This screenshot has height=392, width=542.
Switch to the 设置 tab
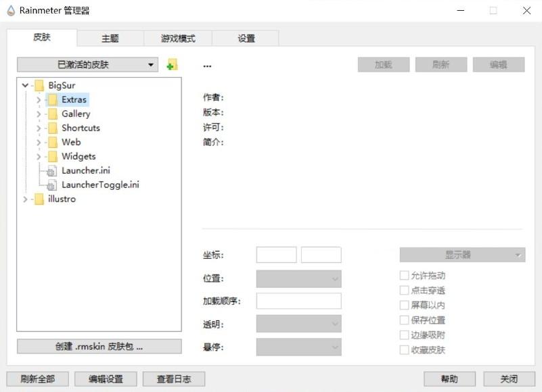pyautogui.click(x=246, y=39)
